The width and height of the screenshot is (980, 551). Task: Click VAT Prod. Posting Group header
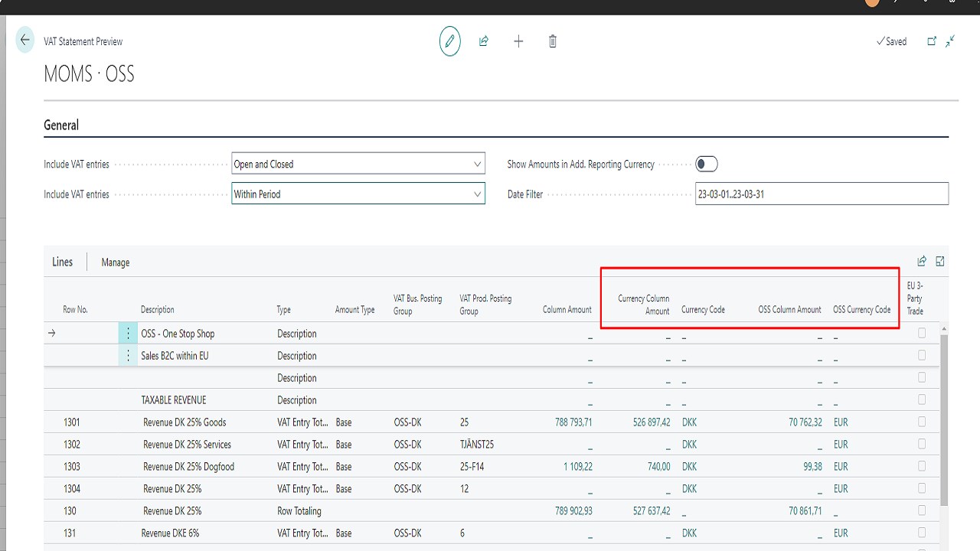click(x=485, y=305)
